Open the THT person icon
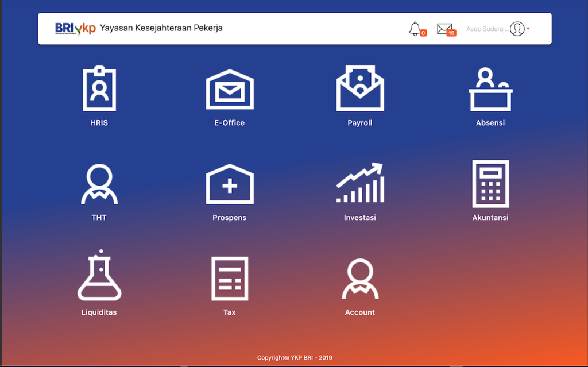Viewport: 588px width, 367px height. [99, 184]
